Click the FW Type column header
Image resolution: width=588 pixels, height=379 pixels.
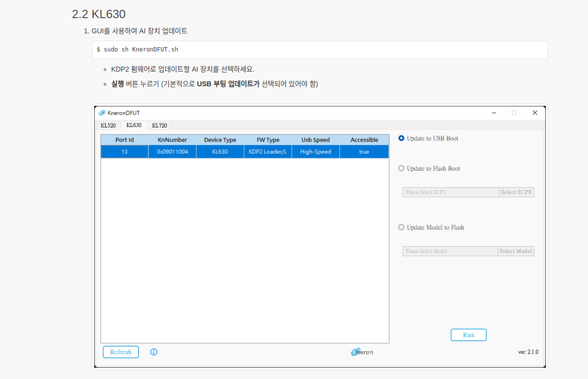point(268,140)
